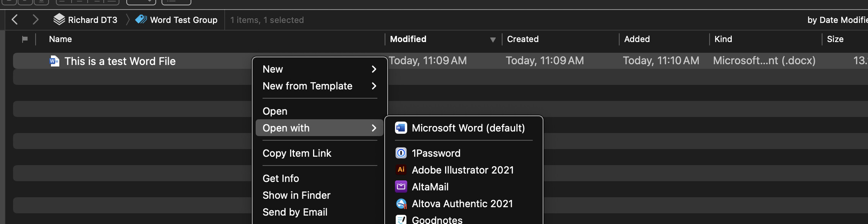Viewport: 868px width, 224px height.
Task: Click the '1 items, 1 selected' status text
Action: click(x=267, y=20)
